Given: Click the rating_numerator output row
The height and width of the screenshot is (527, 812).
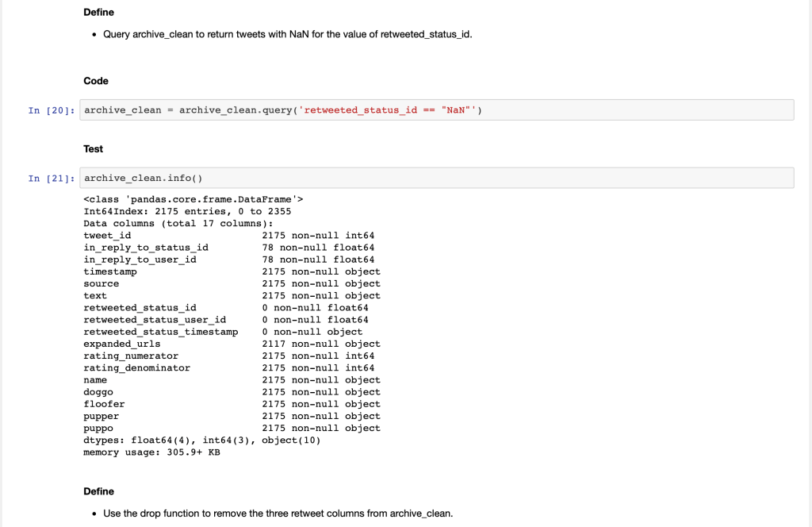Looking at the screenshot, I should (228, 356).
